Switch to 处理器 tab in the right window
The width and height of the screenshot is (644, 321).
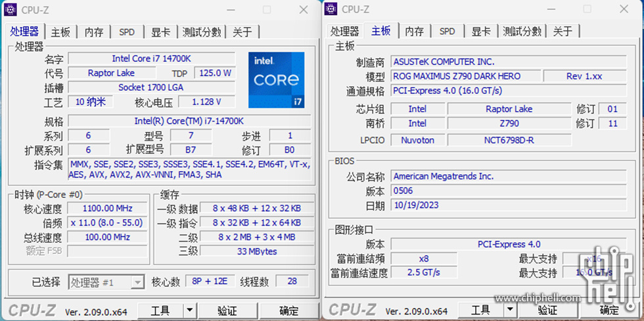[345, 32]
